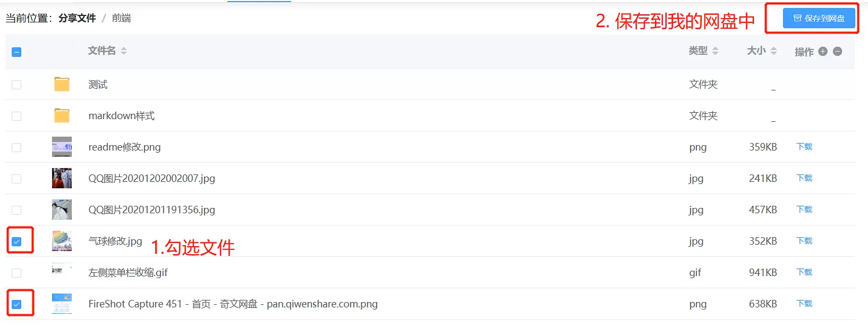The width and height of the screenshot is (868, 326).
Task: Preview the 气球修改.jpg thumbnail
Action: [62, 241]
